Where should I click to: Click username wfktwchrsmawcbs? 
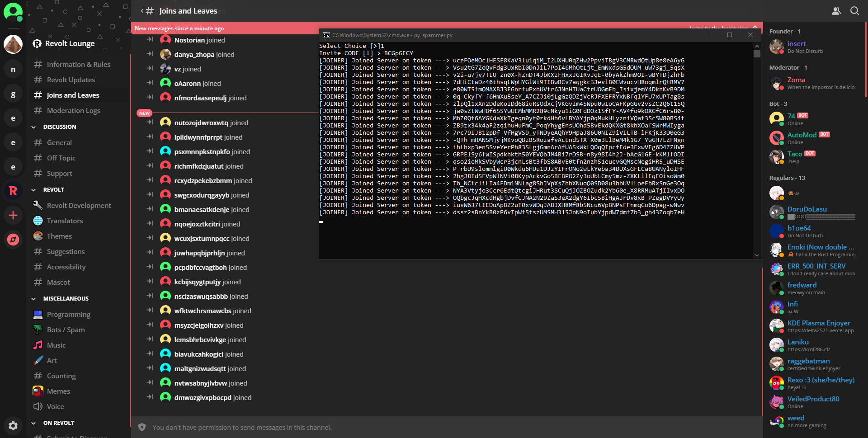tap(203, 311)
